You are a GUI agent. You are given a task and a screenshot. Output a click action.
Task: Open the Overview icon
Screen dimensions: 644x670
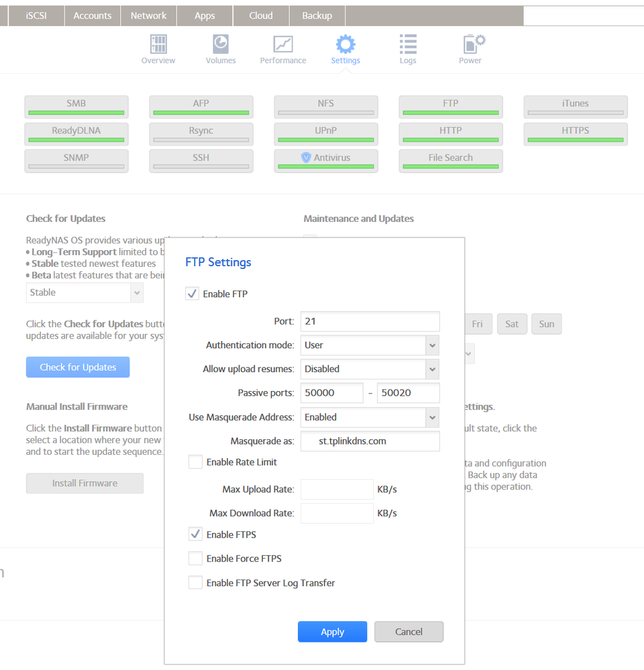158,45
